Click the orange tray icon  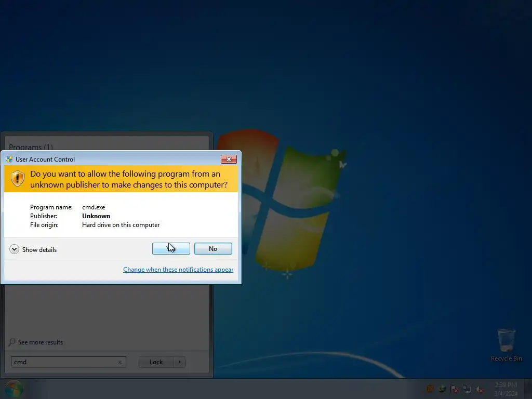coord(430,389)
